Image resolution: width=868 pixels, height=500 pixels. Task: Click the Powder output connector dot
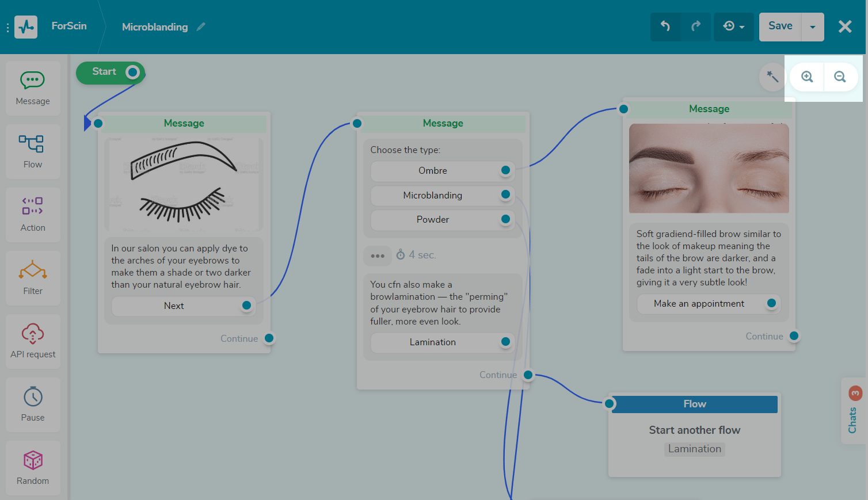pos(505,219)
